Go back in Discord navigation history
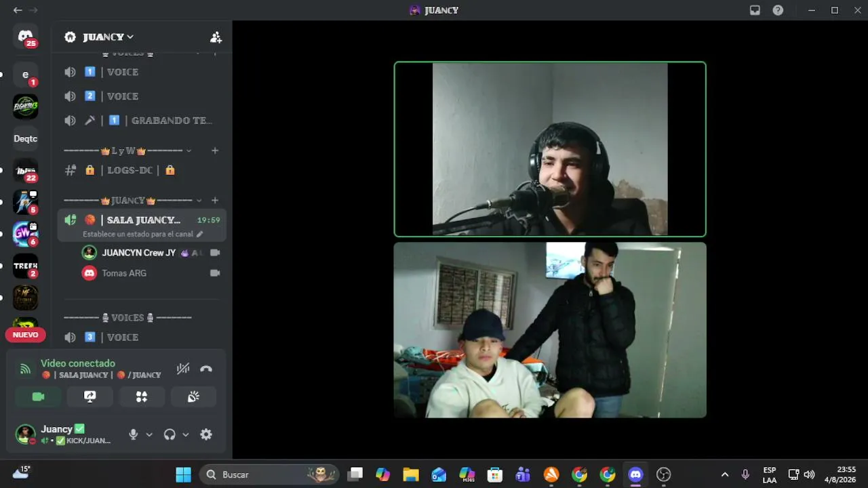 18,10
